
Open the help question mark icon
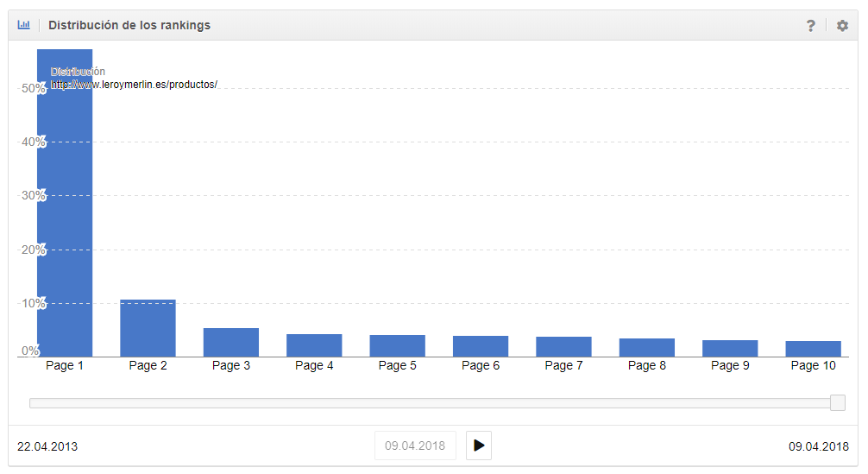point(811,26)
